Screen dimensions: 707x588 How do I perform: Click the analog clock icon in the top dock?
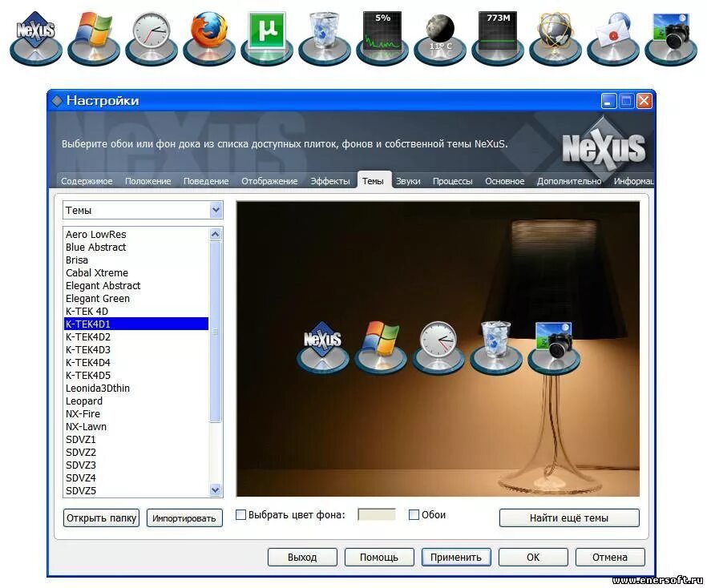151,37
